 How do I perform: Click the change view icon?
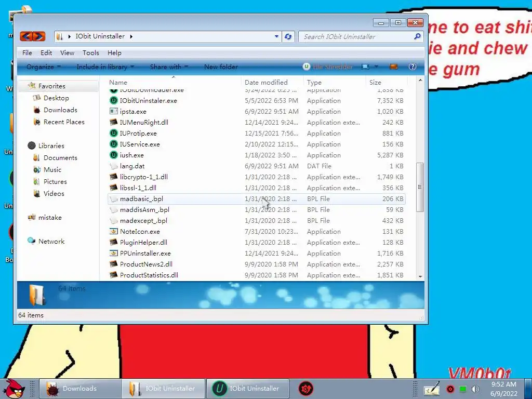365,67
